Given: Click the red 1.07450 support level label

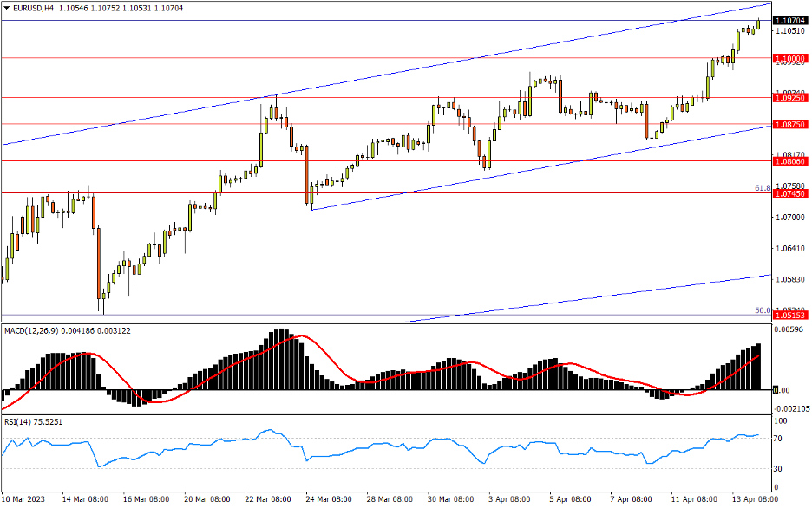Looking at the screenshot, I should (x=789, y=193).
